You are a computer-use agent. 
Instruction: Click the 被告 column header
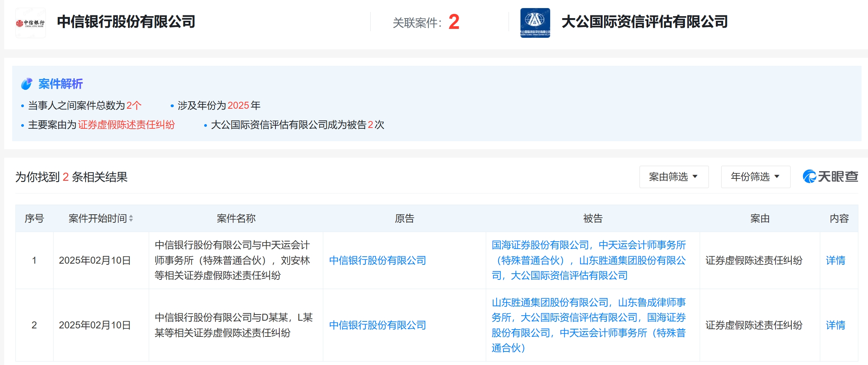593,219
